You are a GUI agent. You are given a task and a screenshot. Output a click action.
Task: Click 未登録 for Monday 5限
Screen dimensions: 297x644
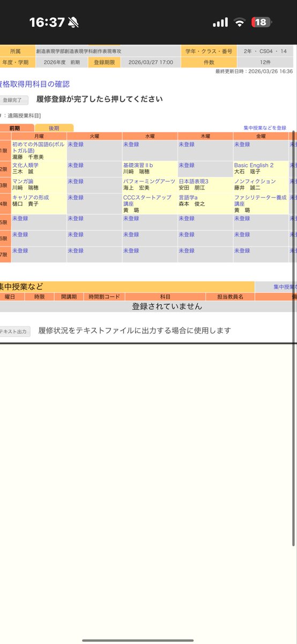[20, 218]
